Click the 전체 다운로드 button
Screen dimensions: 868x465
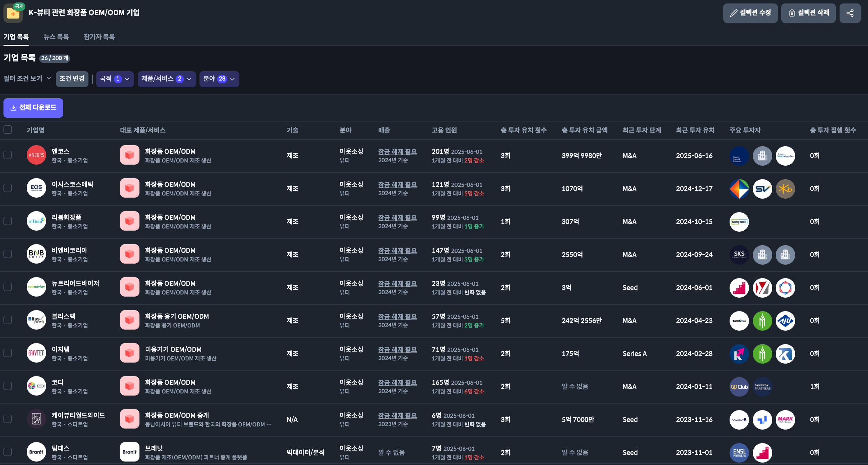(33, 108)
